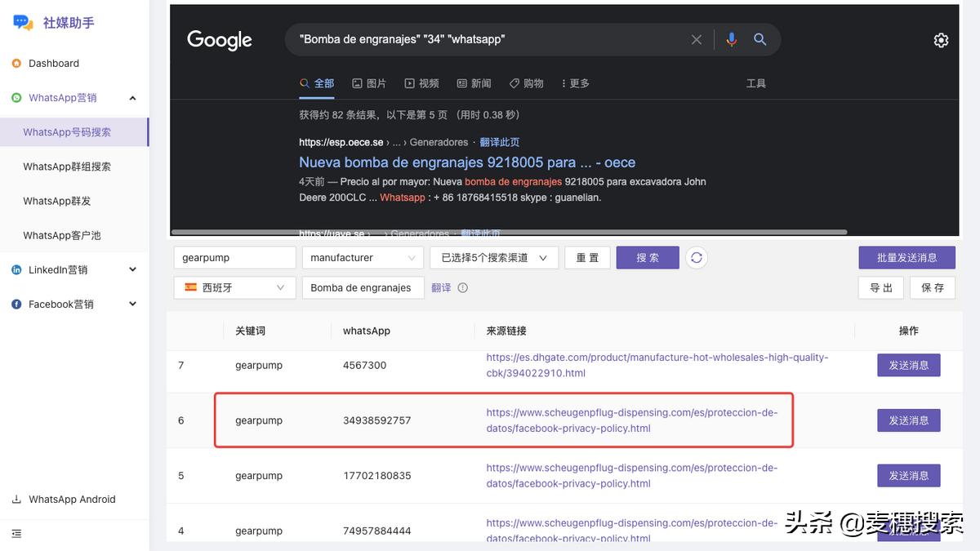Click the Google magnifier search icon
The height and width of the screenshot is (551, 980).
759,39
